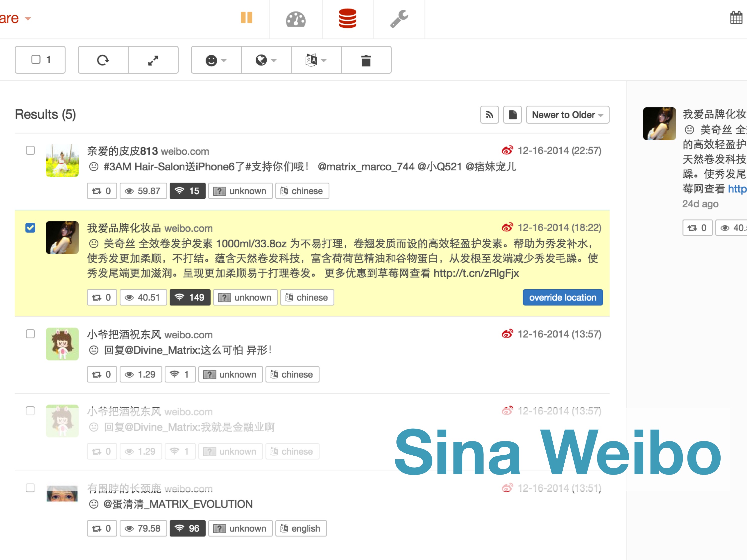
Task: Toggle the select-all checkbox labeled 1
Action: [36, 59]
